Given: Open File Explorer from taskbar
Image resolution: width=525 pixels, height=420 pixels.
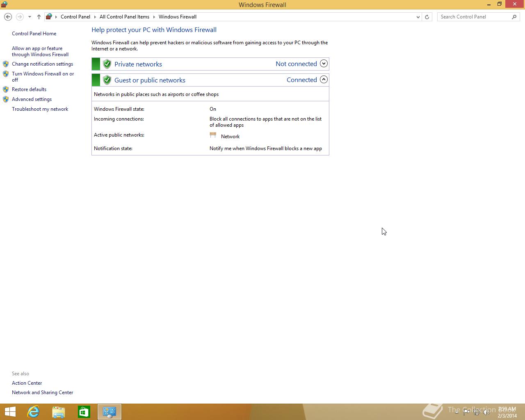Looking at the screenshot, I should point(59,412).
